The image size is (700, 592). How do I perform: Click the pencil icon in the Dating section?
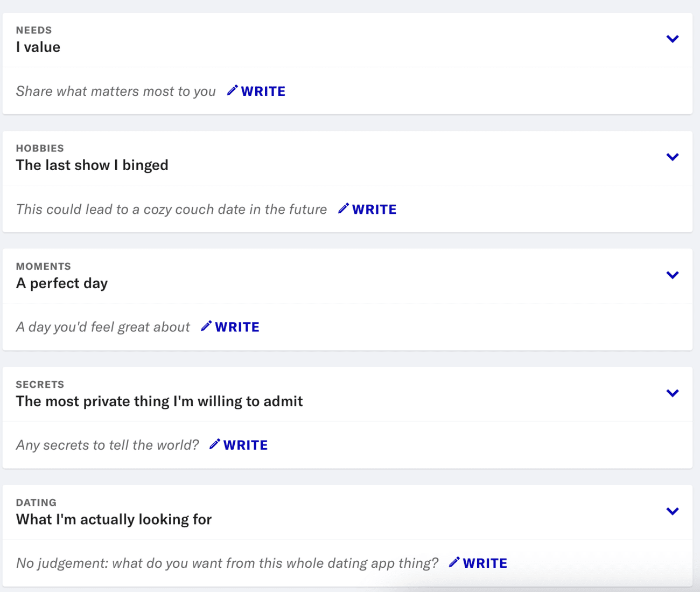[455, 562]
